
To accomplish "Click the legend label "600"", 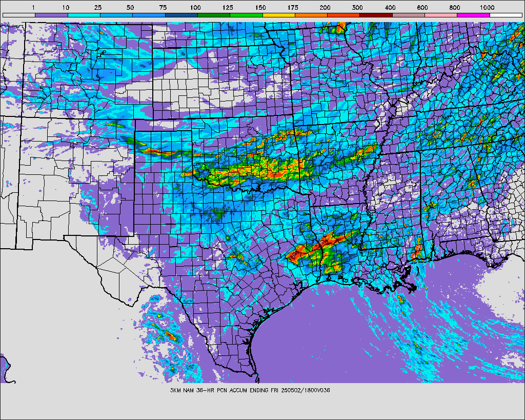I will (422, 8).
